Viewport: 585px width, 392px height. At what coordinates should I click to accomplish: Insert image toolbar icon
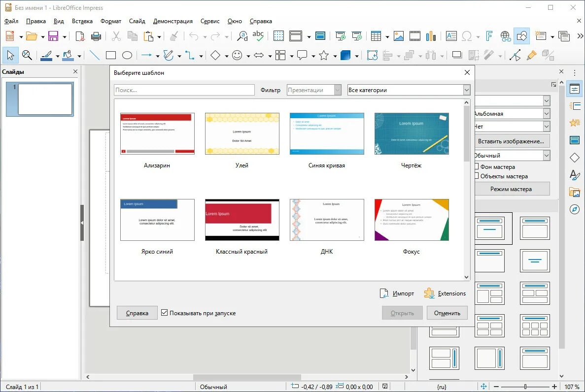(x=398, y=36)
